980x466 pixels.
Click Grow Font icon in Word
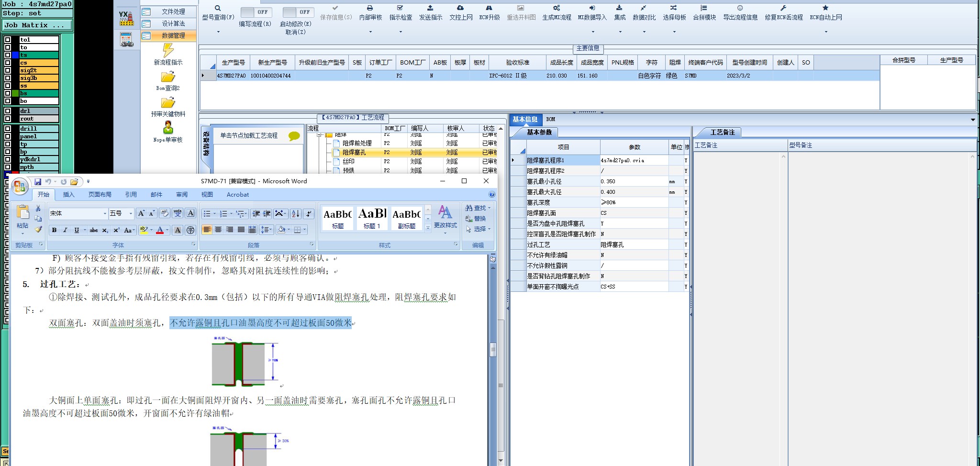coord(141,213)
